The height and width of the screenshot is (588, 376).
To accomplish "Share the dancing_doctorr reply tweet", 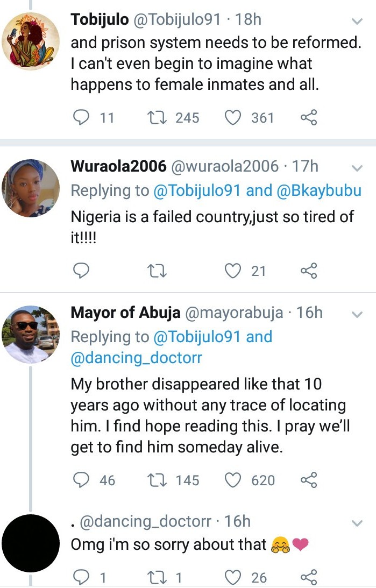I will 309,578.
